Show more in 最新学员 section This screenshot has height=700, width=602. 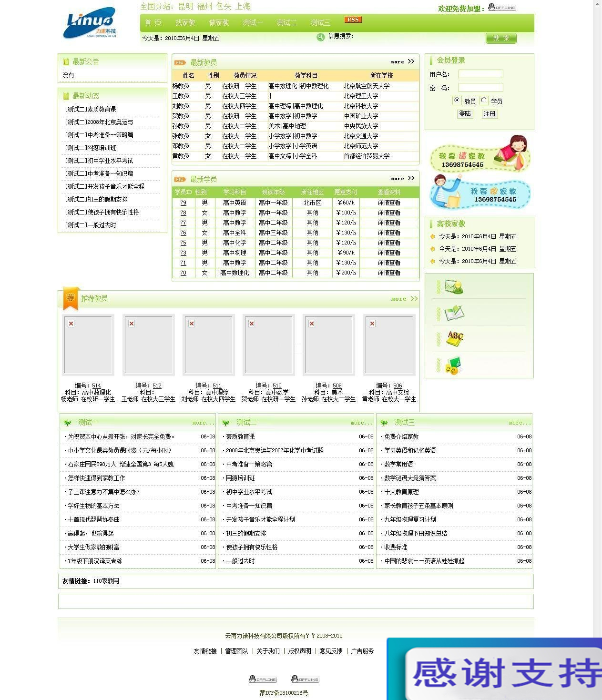pos(403,178)
